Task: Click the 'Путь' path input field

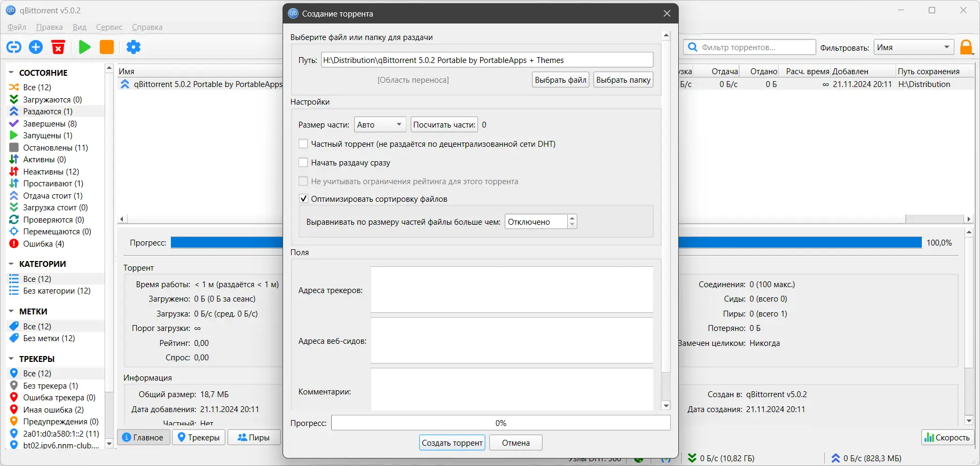Action: [x=487, y=60]
